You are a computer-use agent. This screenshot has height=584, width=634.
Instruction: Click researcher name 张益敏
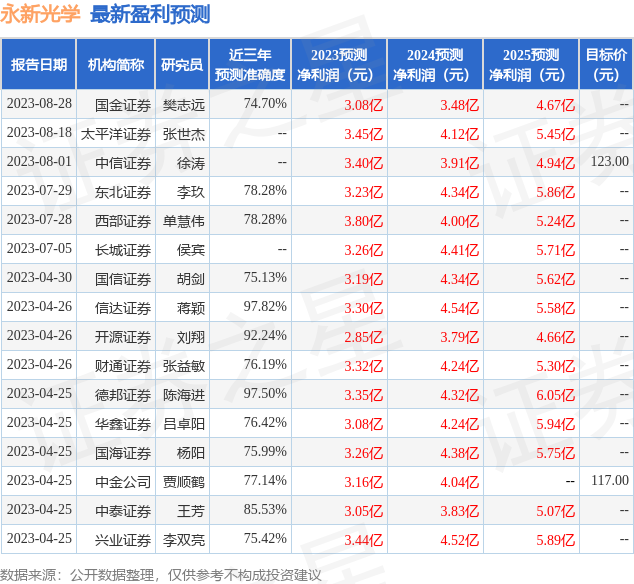click(x=184, y=366)
